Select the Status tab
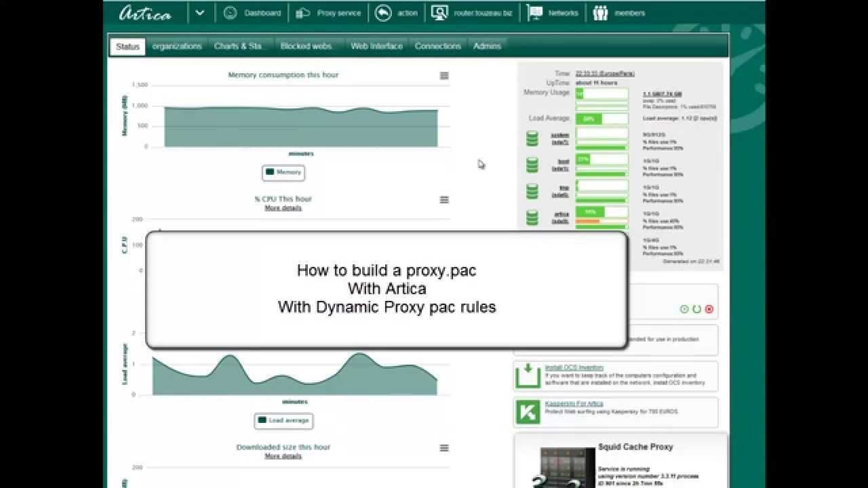868x488 pixels. pyautogui.click(x=127, y=47)
